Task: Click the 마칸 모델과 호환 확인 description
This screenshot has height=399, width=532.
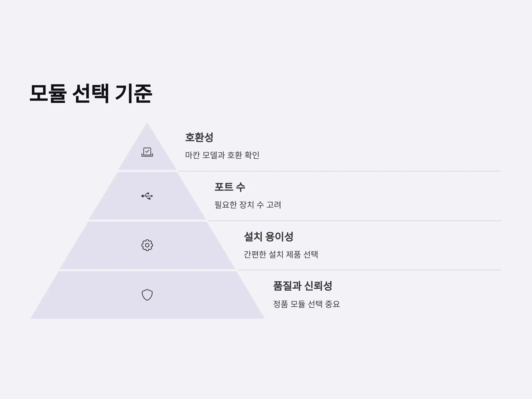Action: coord(222,155)
